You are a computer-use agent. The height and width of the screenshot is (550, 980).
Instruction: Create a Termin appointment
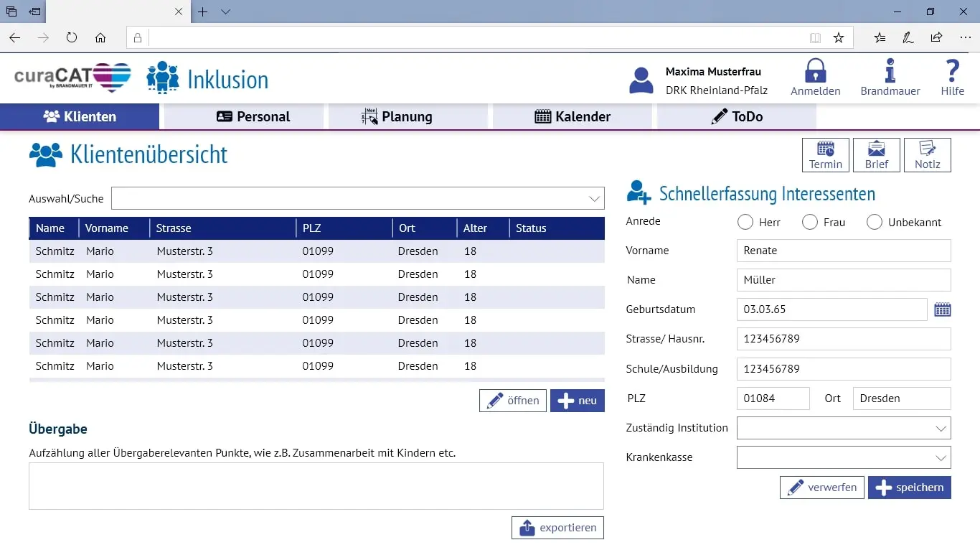(x=826, y=155)
